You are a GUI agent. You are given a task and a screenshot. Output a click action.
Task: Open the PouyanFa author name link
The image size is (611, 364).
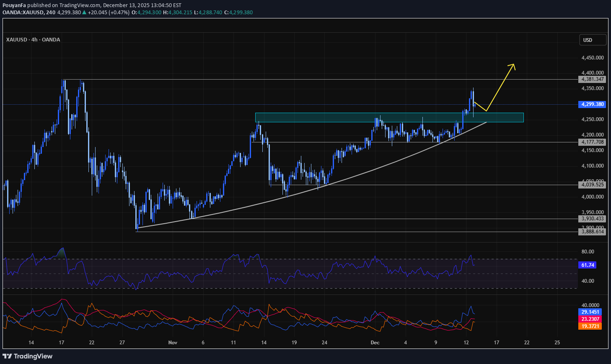(15, 5)
